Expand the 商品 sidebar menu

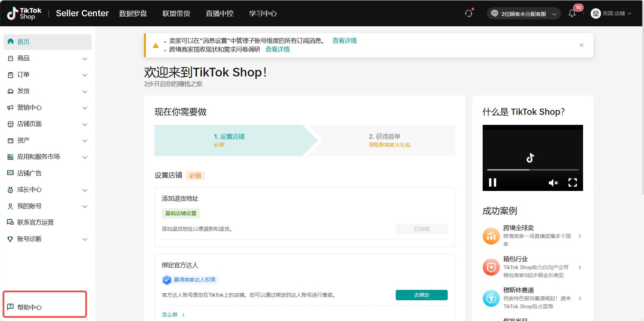47,58
